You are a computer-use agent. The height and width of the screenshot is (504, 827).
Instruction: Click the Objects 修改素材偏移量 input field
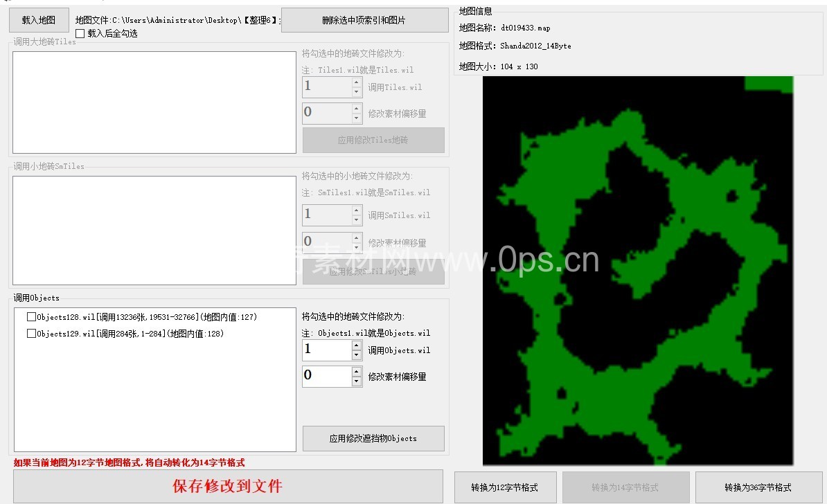click(326, 376)
